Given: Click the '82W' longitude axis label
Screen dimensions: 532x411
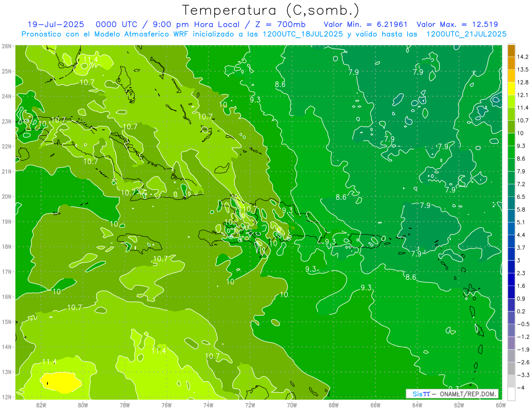Looking at the screenshot, I should click(41, 405).
